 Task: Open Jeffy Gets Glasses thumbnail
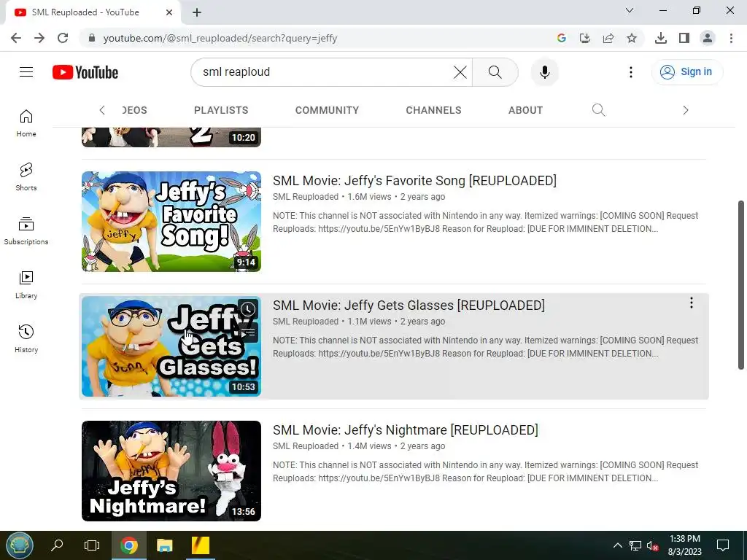(171, 346)
